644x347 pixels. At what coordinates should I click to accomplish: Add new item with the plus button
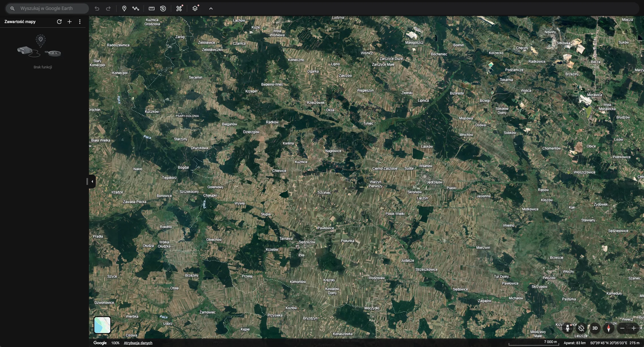(x=70, y=22)
